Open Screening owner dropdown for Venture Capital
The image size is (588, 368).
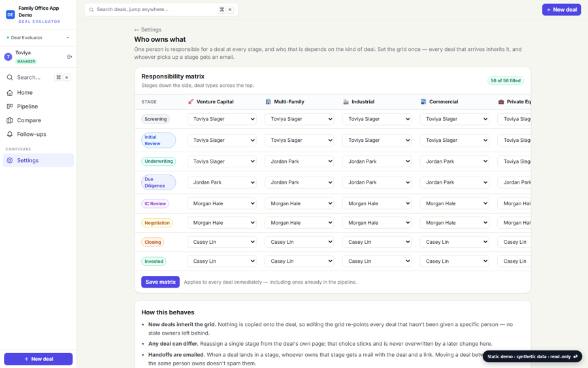[x=221, y=119]
